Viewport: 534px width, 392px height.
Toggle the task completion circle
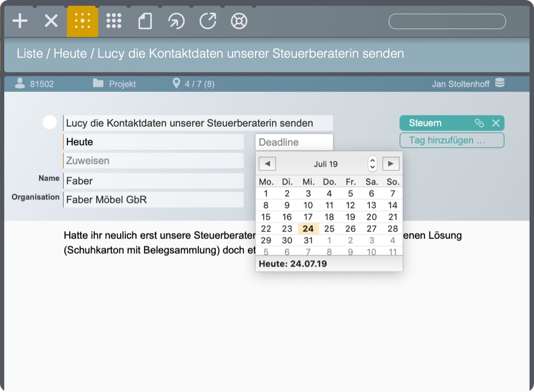[50, 122]
